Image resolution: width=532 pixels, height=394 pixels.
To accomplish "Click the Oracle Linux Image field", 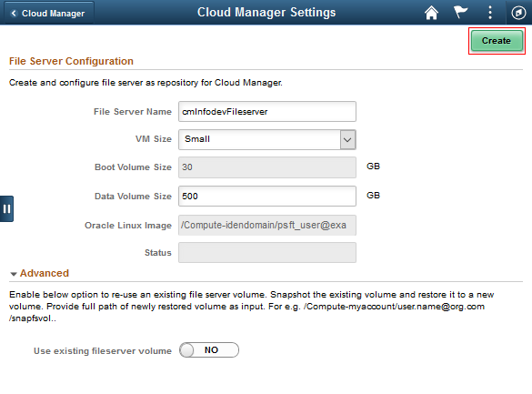I will point(267,225).
